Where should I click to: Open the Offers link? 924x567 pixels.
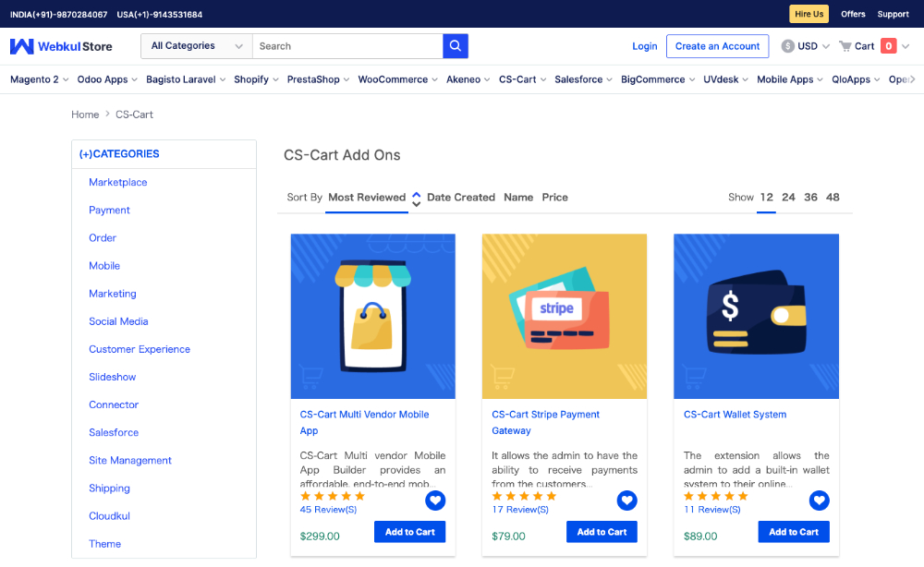pos(853,14)
